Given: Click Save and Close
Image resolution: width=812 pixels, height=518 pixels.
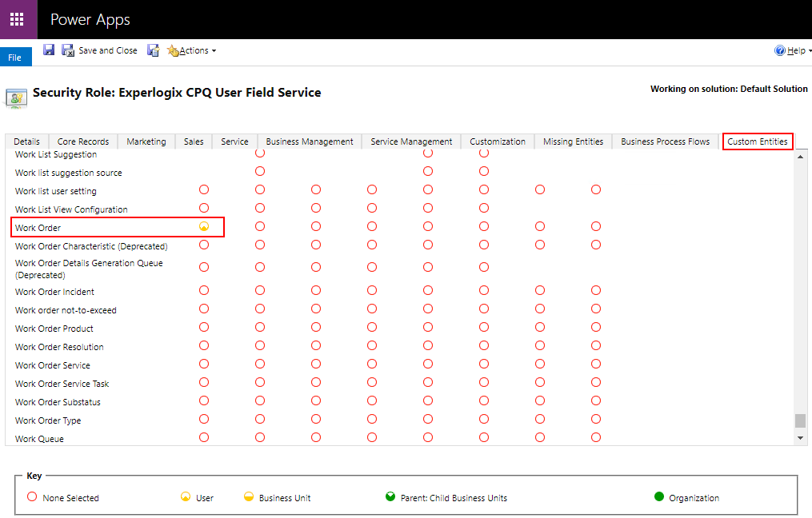Looking at the screenshot, I should coord(99,50).
